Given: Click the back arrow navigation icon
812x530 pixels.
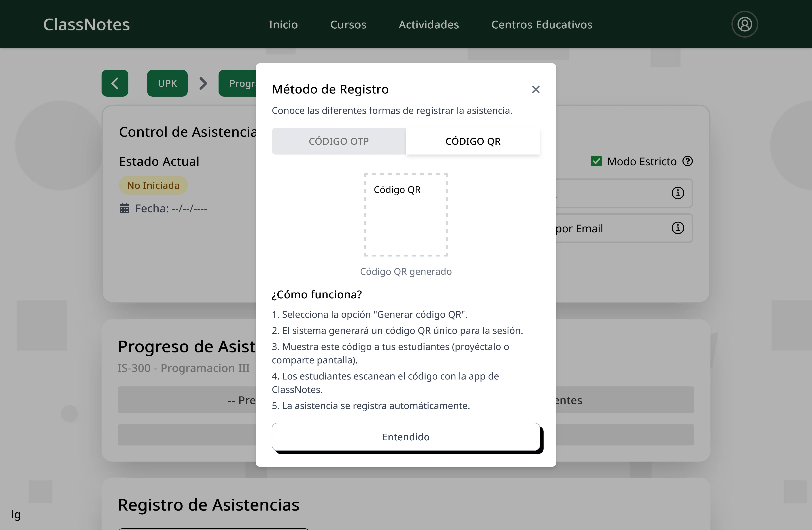Looking at the screenshot, I should click(115, 83).
